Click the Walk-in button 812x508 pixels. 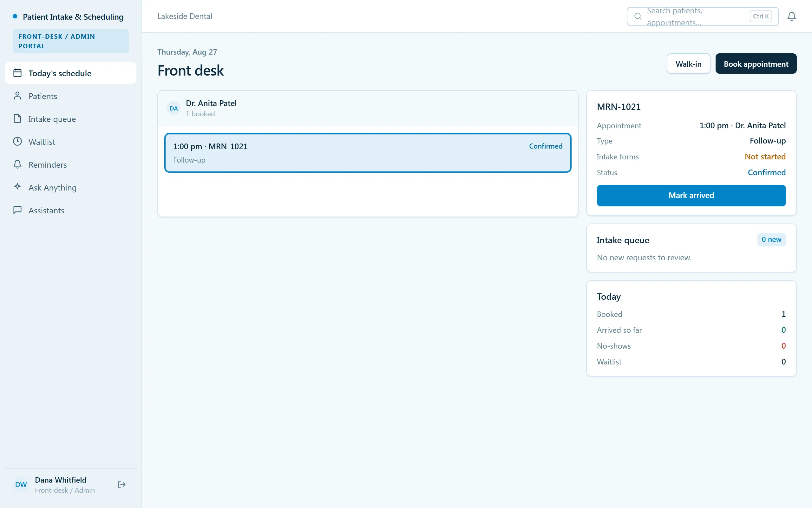688,63
